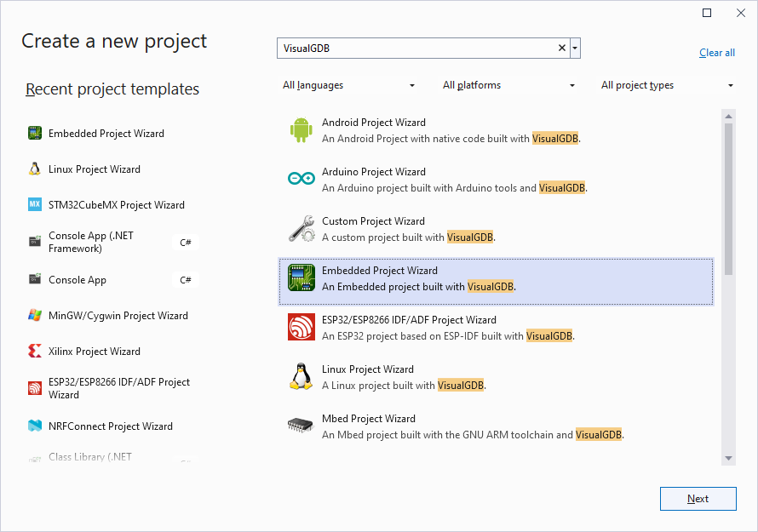Open the All project types filter dropdown
This screenshot has width=758, height=532.
(667, 85)
